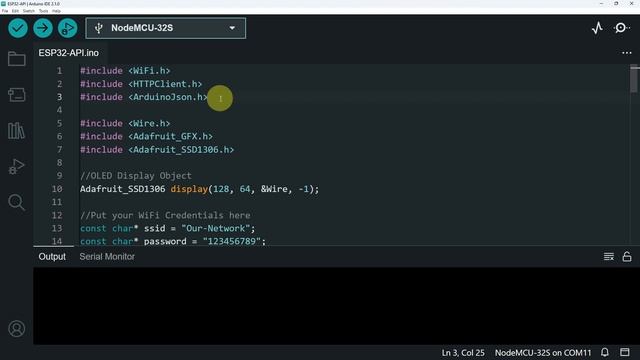Open the Serial Plotter icon
The image size is (640, 360).
597,28
